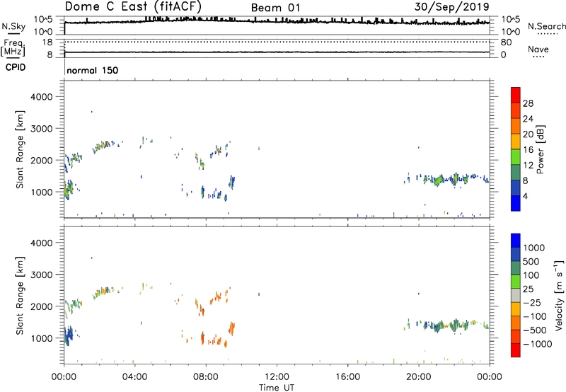Pick the red bottom segment of velocity colorbar
566x392 pixels.
tap(516, 350)
